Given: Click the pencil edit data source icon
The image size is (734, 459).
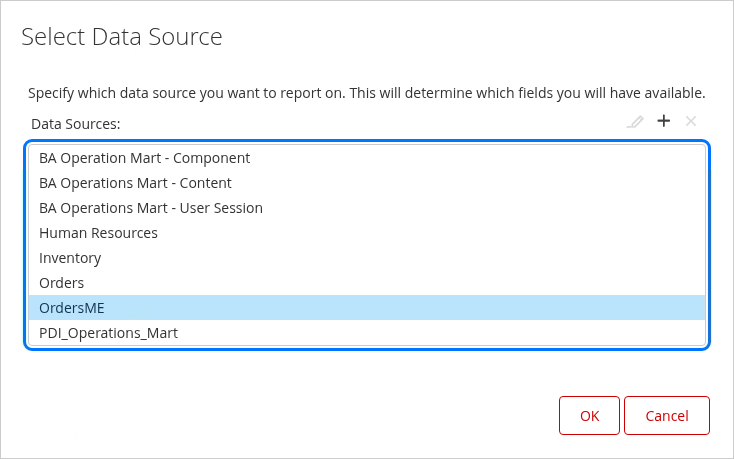Looking at the screenshot, I should [x=635, y=122].
